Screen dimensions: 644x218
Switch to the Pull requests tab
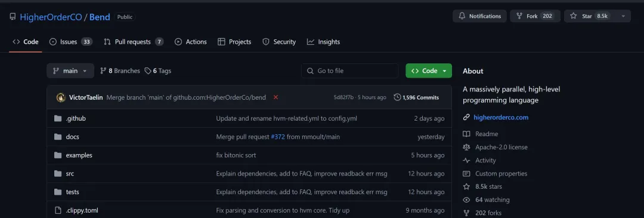(134, 42)
